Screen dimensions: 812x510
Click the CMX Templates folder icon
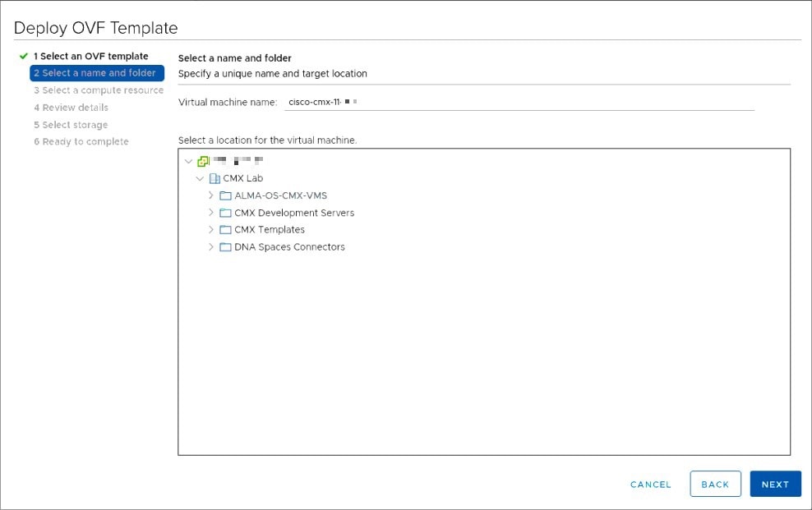(x=225, y=230)
